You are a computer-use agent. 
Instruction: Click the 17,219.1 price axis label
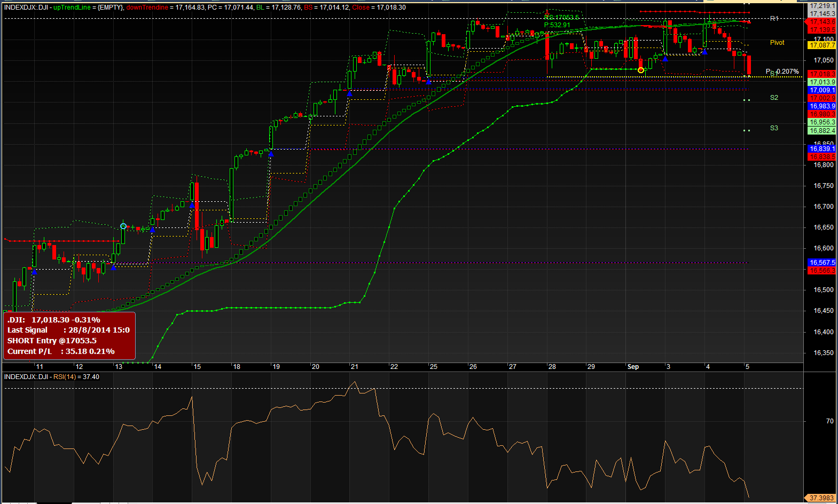823,6
